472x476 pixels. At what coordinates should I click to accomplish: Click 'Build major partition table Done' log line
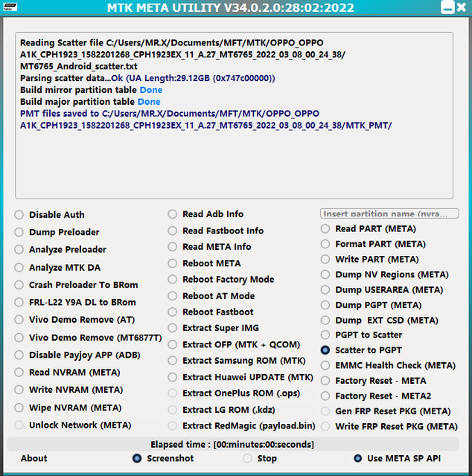(x=90, y=102)
